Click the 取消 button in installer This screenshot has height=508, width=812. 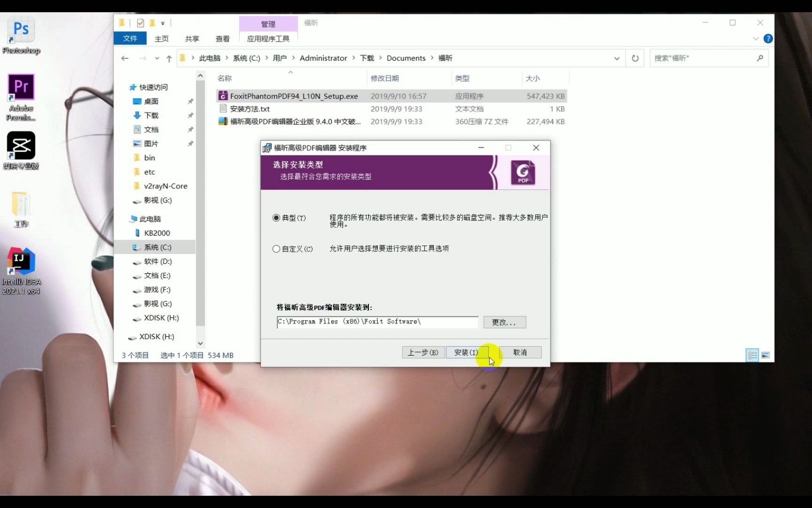click(x=520, y=352)
